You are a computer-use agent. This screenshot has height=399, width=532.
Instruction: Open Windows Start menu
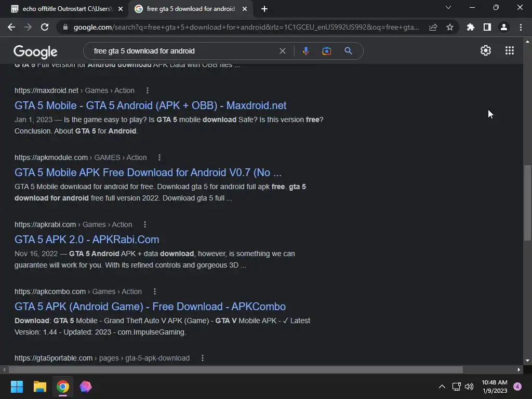point(17,387)
